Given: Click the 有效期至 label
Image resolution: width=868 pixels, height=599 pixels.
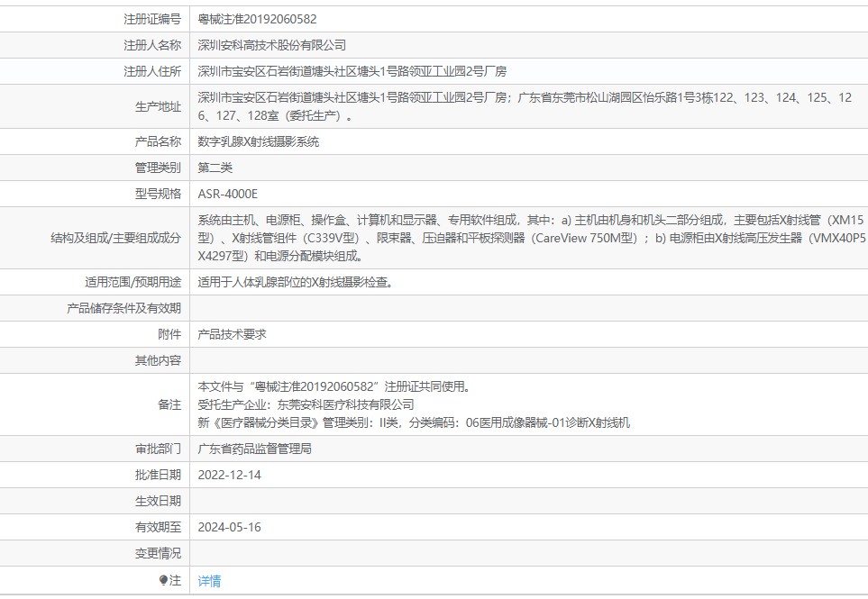Looking at the screenshot, I should click(x=158, y=527).
